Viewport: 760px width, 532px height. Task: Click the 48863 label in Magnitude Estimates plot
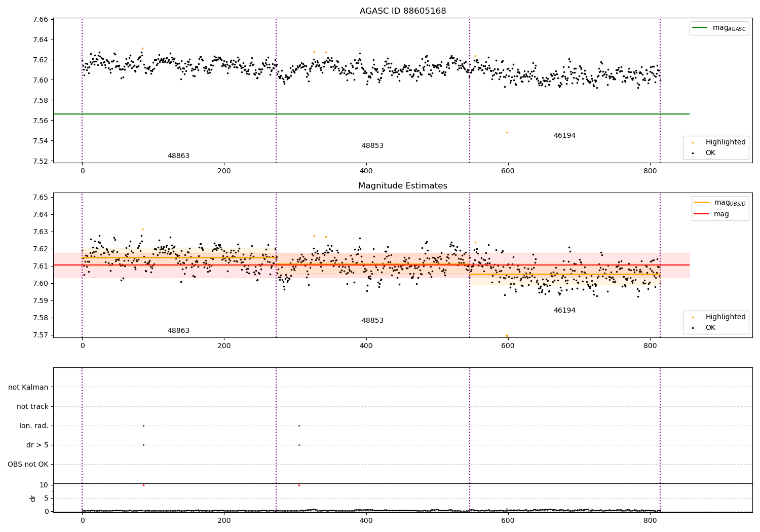tap(178, 331)
